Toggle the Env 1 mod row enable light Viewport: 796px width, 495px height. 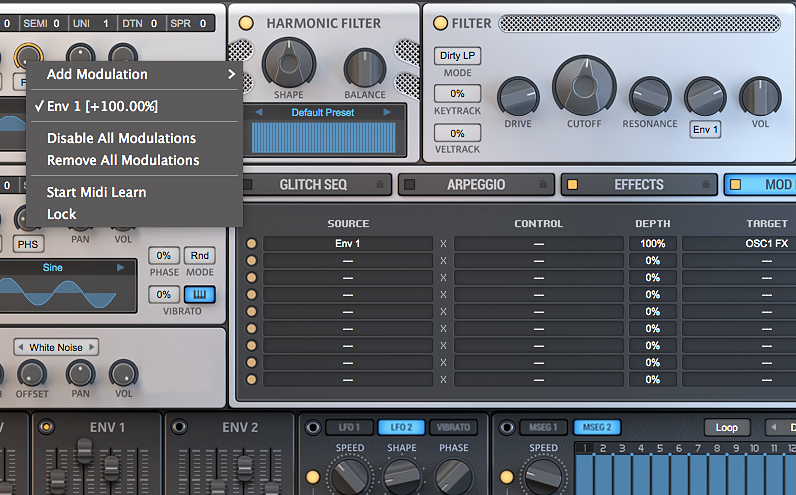(251, 244)
